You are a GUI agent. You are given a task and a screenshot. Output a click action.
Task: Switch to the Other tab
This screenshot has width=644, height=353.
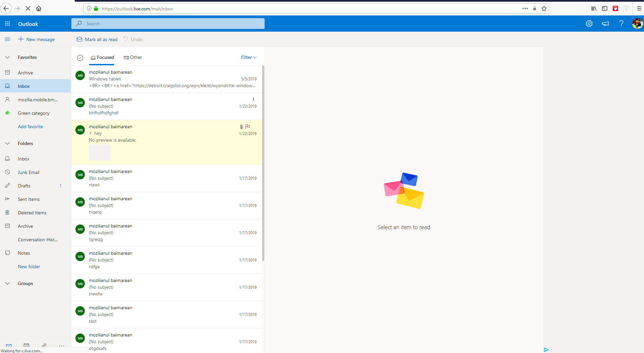coord(133,57)
